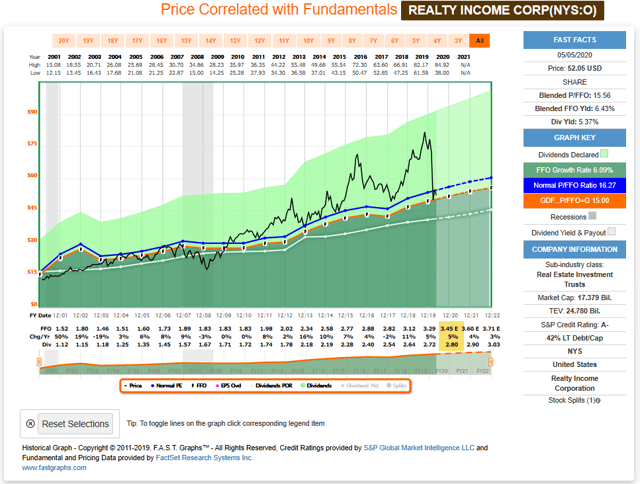640x484 pixels.
Task: Click the 2020 year column header
Action: pos(443,57)
